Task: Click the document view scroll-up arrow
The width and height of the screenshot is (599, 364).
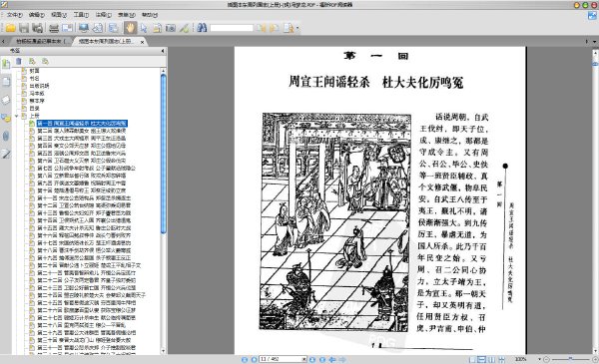Action: point(595,52)
